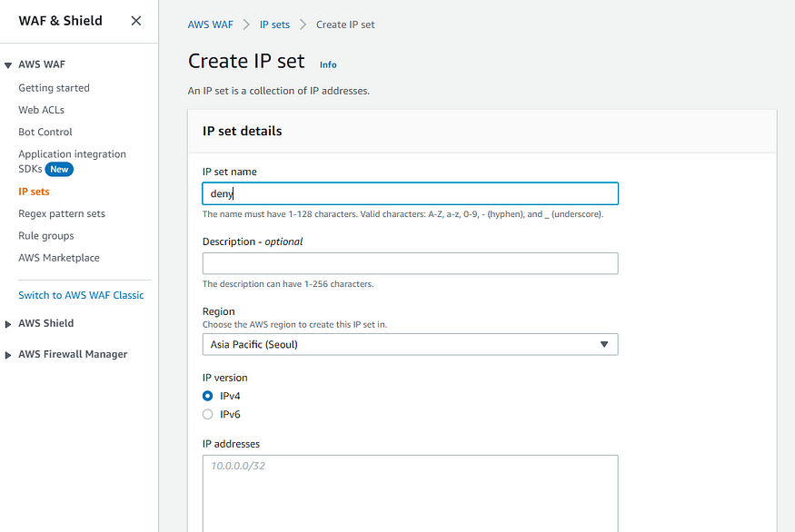795x532 pixels.
Task: Collapse the AWS WAF section arrow
Action: click(8, 65)
